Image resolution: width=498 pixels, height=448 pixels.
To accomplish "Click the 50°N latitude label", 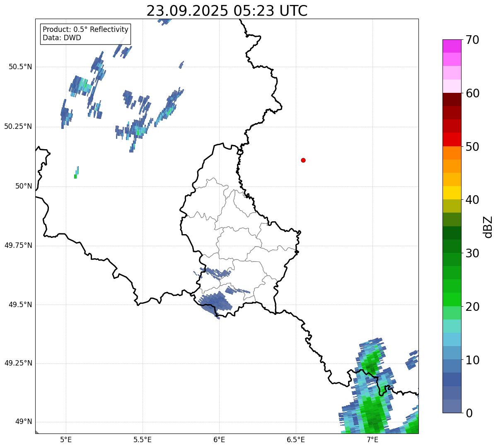I will pos(24,186).
